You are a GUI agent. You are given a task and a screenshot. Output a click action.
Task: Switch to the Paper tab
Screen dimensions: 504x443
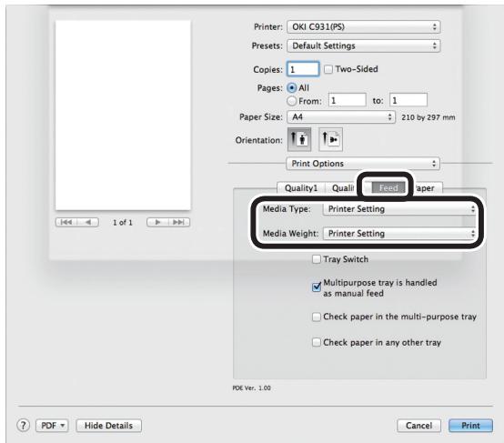(x=425, y=188)
